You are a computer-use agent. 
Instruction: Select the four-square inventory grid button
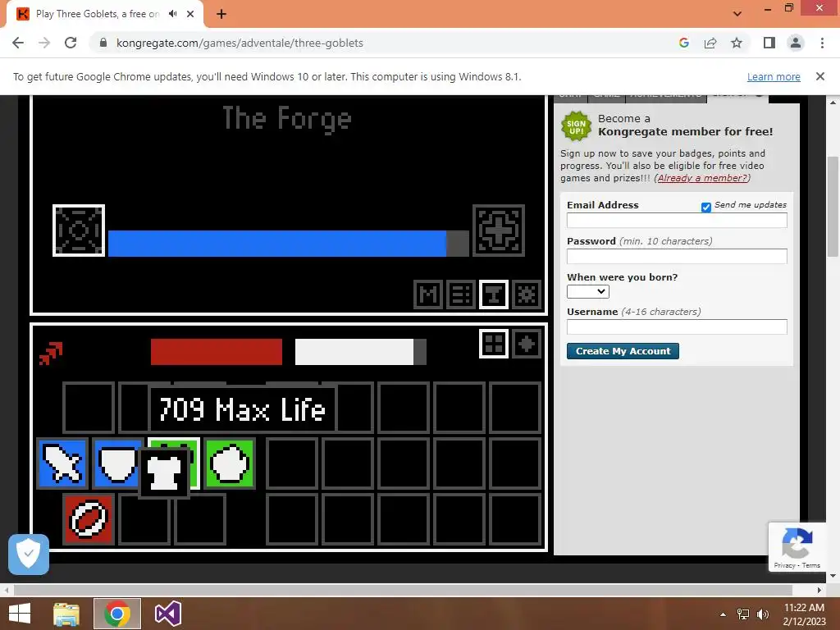tap(493, 344)
